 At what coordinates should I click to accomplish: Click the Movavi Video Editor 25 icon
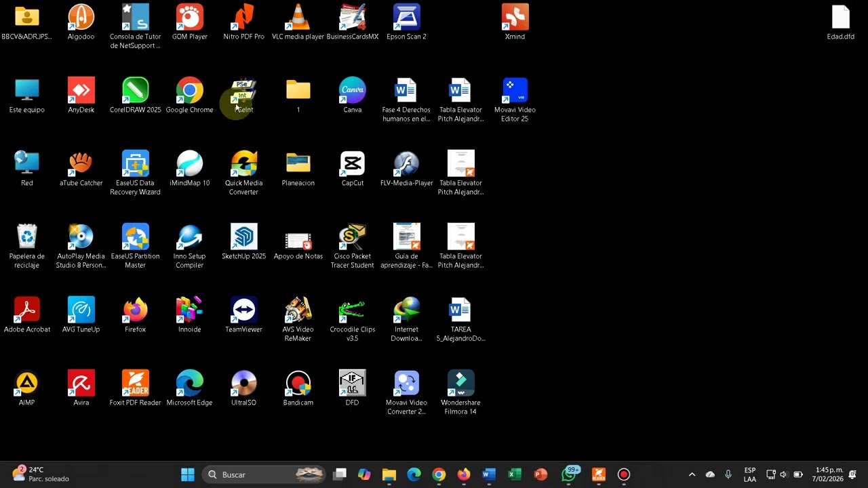click(515, 90)
